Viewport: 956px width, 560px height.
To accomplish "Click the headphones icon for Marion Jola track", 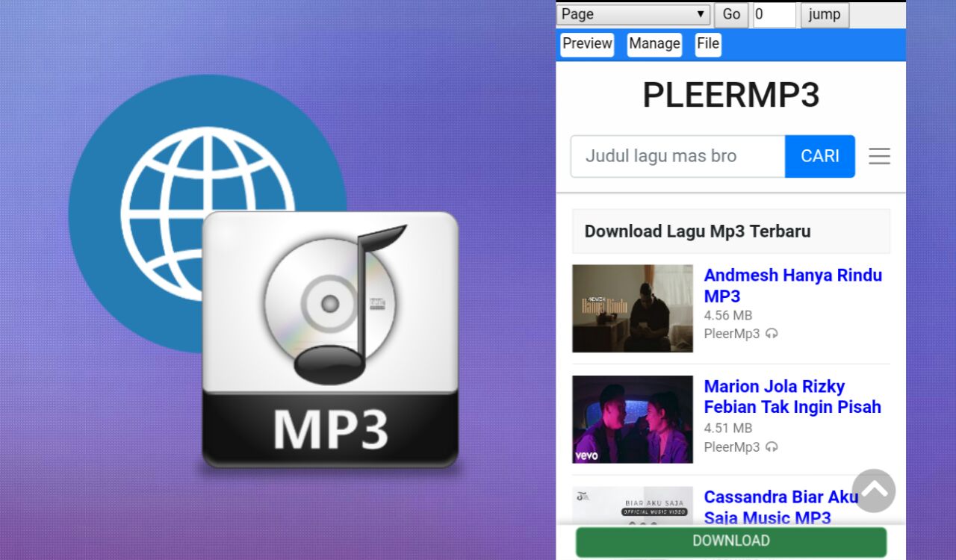I will (x=770, y=447).
